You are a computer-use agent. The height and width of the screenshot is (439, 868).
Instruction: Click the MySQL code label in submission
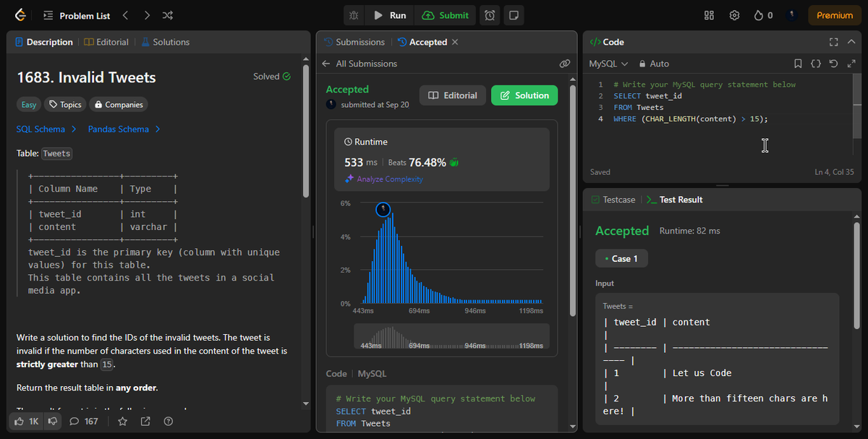pos(373,374)
